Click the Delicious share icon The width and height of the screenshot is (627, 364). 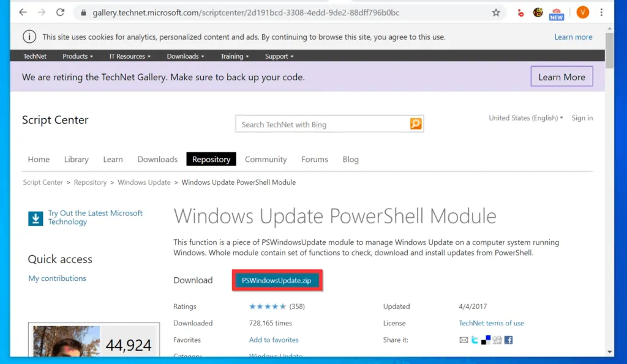click(x=486, y=340)
